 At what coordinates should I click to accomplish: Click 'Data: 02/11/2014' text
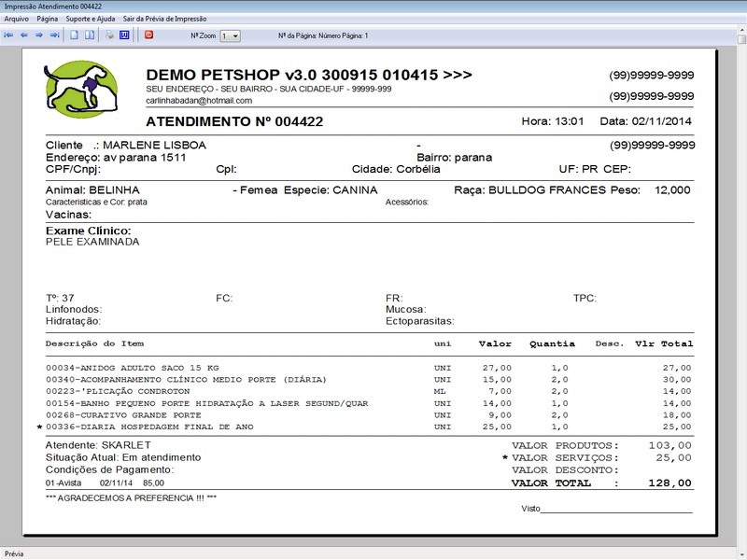(x=645, y=121)
